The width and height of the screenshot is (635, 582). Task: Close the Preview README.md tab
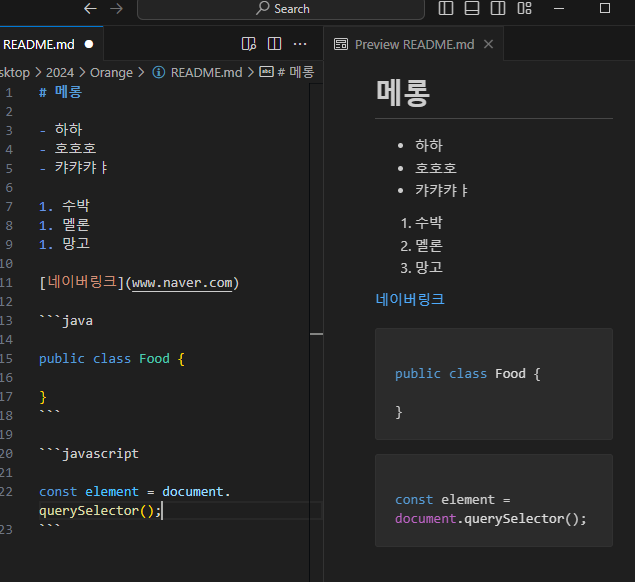488,44
